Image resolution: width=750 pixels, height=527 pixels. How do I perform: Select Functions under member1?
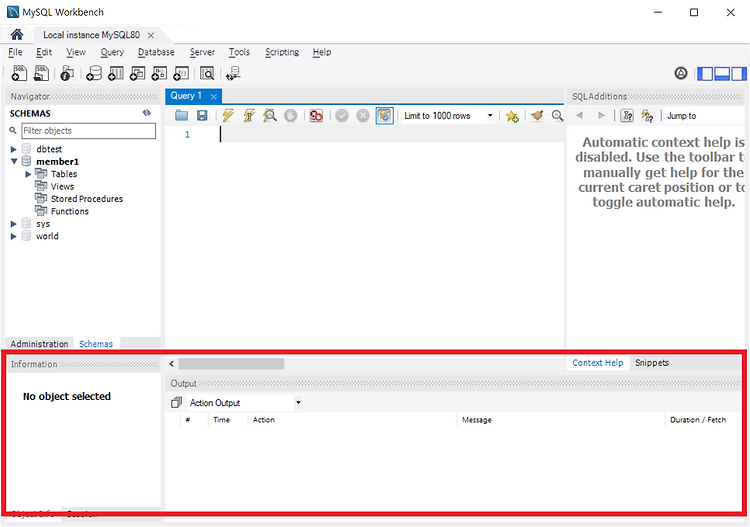(69, 211)
